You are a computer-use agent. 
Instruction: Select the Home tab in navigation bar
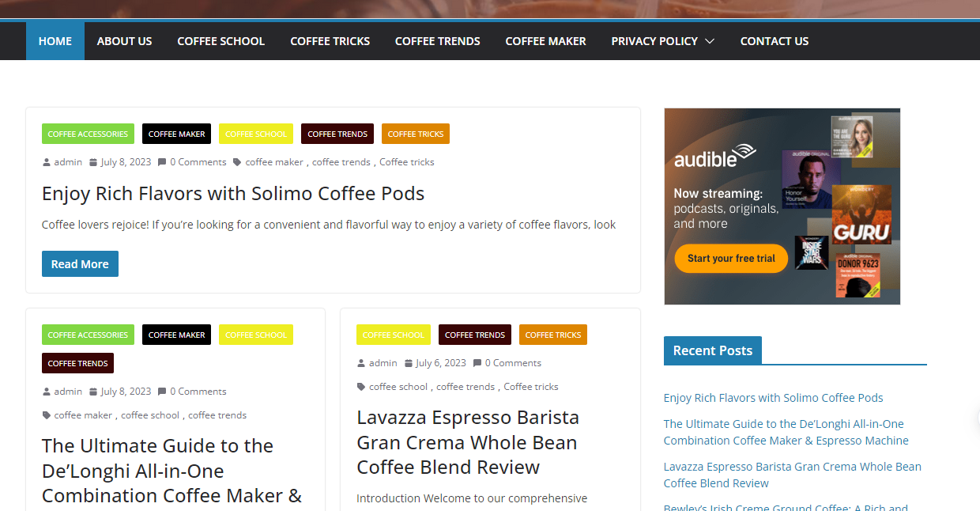coord(55,41)
